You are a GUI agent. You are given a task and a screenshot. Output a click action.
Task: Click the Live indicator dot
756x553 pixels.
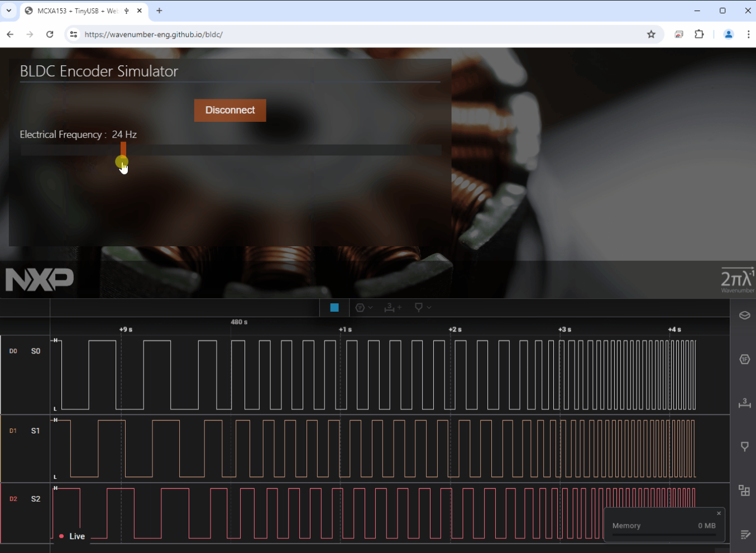click(x=61, y=536)
